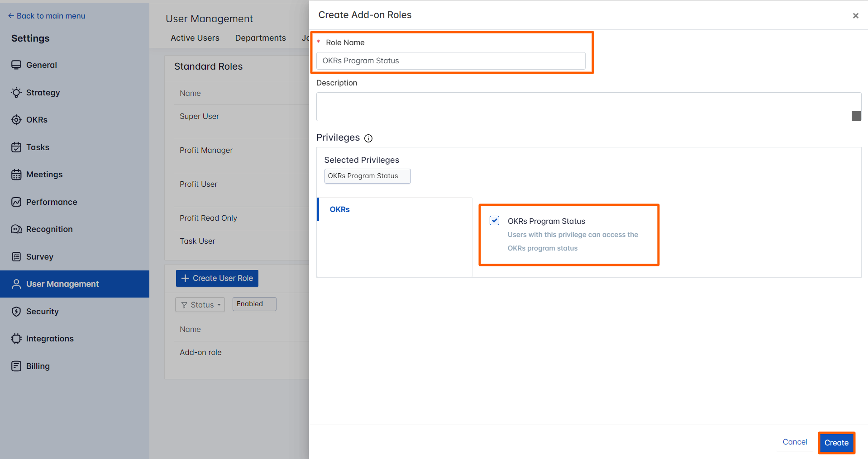Image resolution: width=868 pixels, height=459 pixels.
Task: Uncheck the OKRs Program Status privilege checkbox
Action: coord(494,221)
